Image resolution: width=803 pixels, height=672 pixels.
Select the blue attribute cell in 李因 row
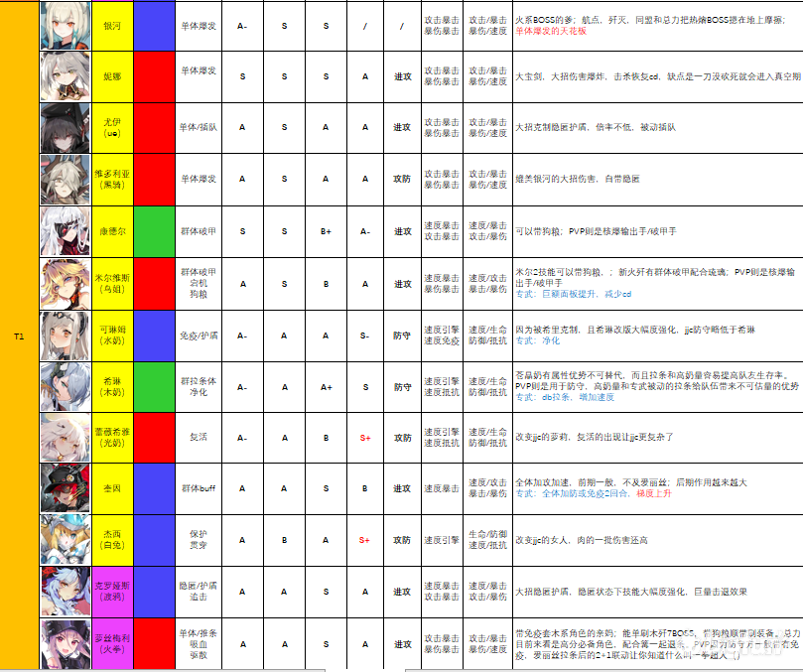point(154,488)
